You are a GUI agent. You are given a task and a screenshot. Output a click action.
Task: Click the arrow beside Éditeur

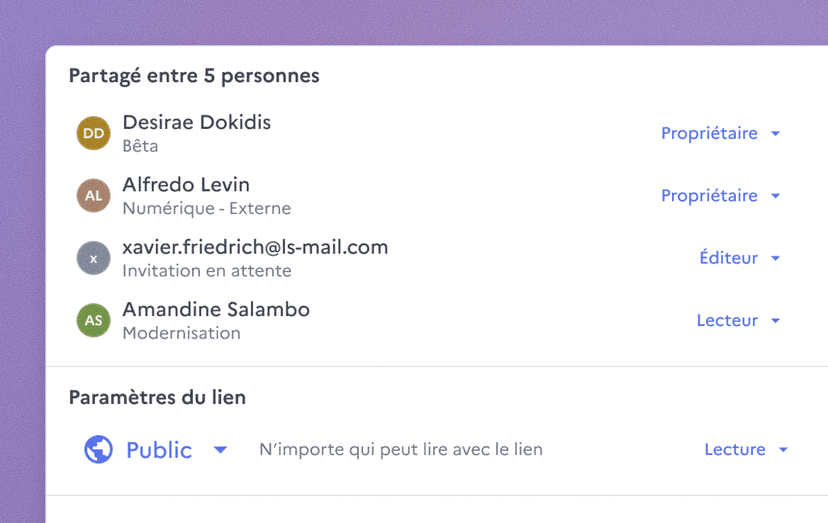[775, 258]
